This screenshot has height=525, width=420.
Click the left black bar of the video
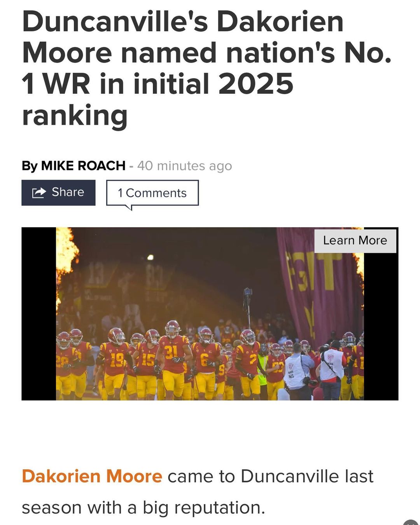click(x=39, y=314)
